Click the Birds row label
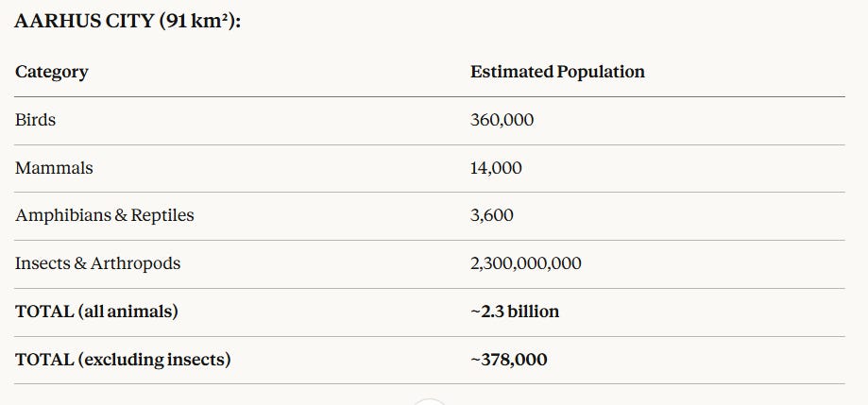This screenshot has width=868, height=405. point(36,120)
